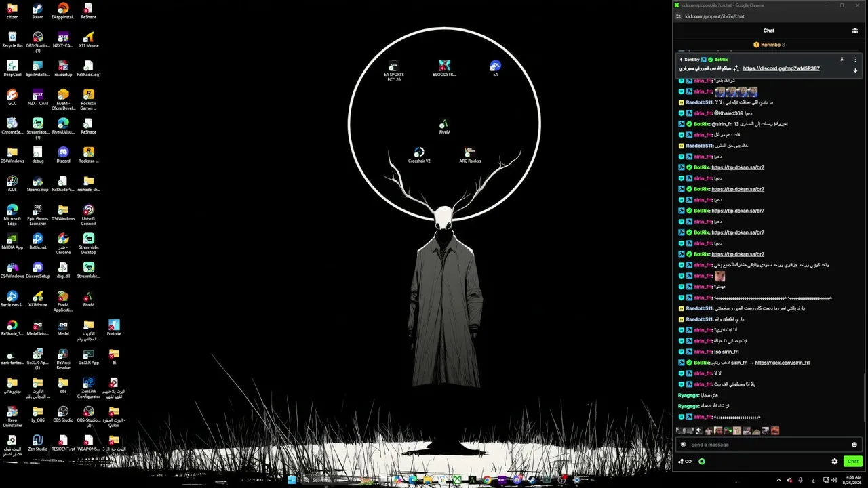Image resolution: width=868 pixels, height=488 pixels.
Task: Open the channel points icon in chat
Action: click(x=685, y=462)
